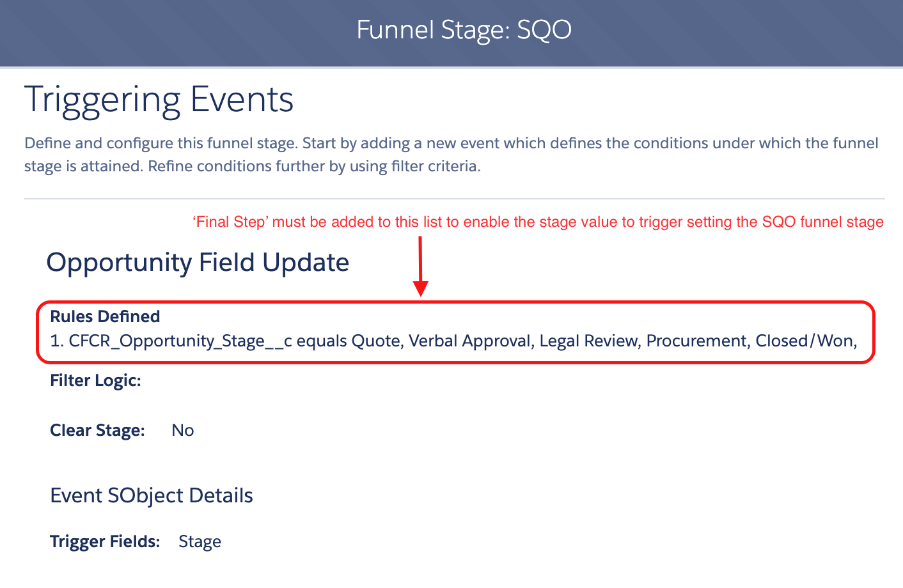Image resolution: width=903 pixels, height=588 pixels.
Task: Click the Funnel Stage: SQO header title
Action: click(x=464, y=30)
